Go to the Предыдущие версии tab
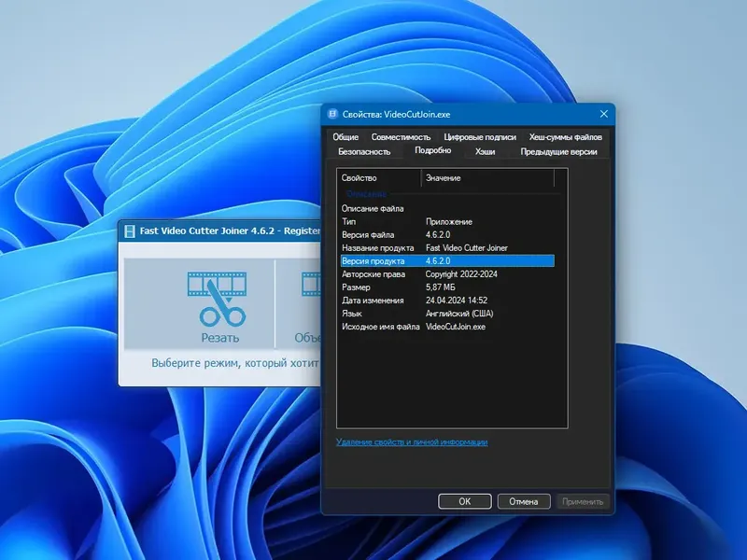Image resolution: width=747 pixels, height=560 pixels. pyautogui.click(x=558, y=152)
